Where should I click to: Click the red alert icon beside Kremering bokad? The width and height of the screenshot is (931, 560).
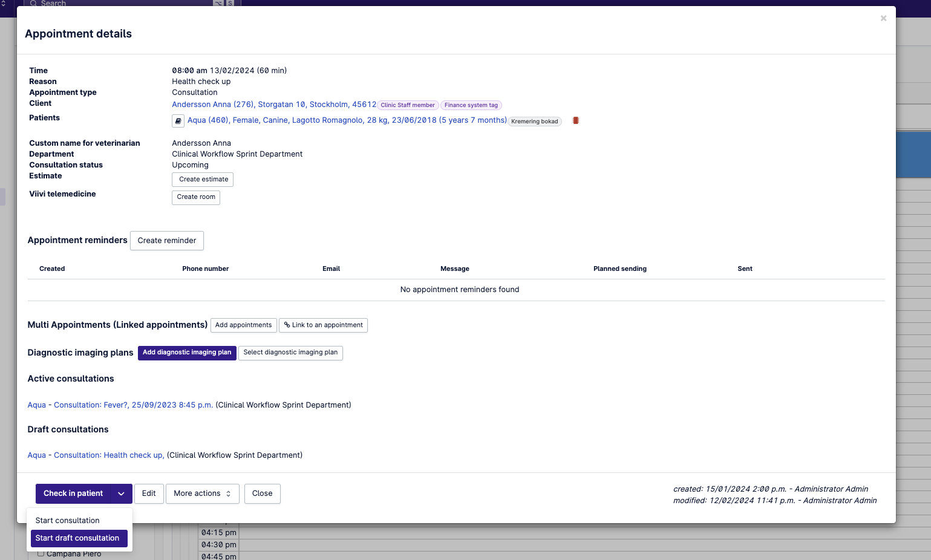click(x=576, y=121)
